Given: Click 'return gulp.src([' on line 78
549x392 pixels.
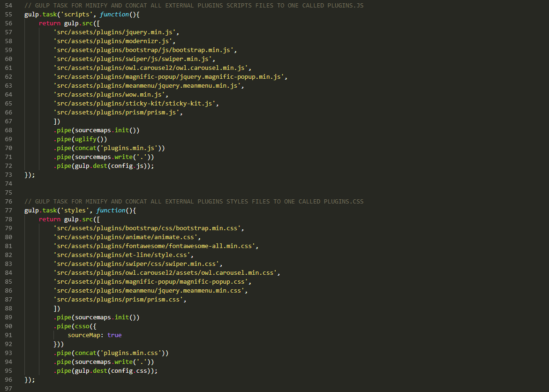Looking at the screenshot, I should [69, 219].
